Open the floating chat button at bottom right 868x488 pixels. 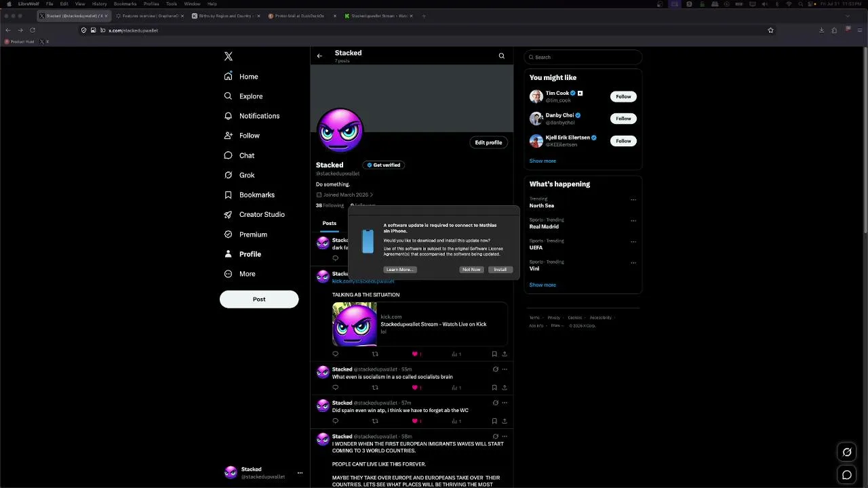847,475
